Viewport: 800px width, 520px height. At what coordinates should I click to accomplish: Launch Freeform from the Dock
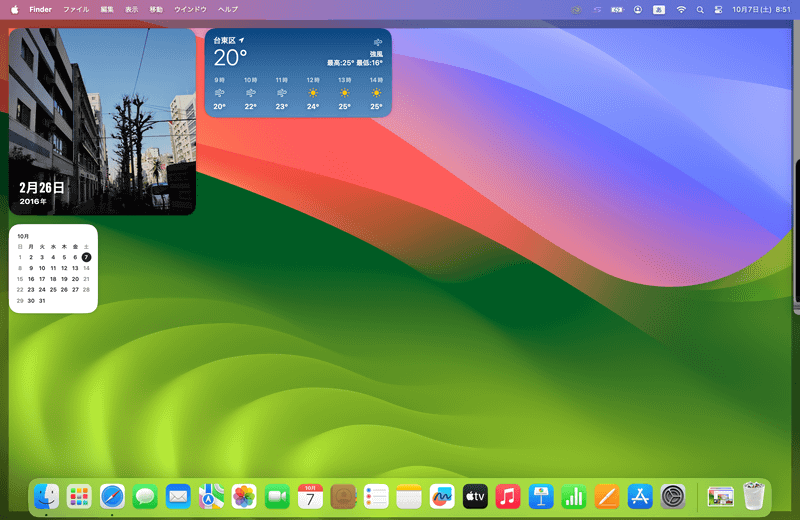pyautogui.click(x=442, y=496)
